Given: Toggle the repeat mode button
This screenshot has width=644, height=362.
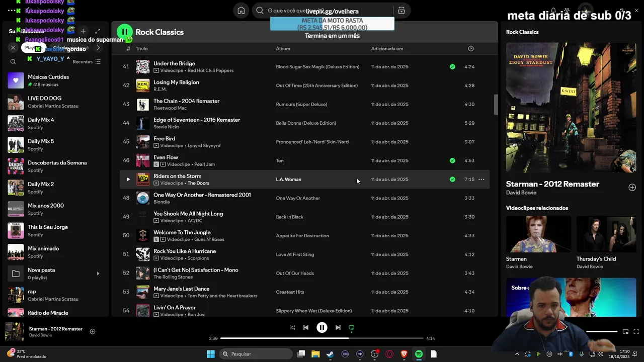Looking at the screenshot, I should click(352, 327).
